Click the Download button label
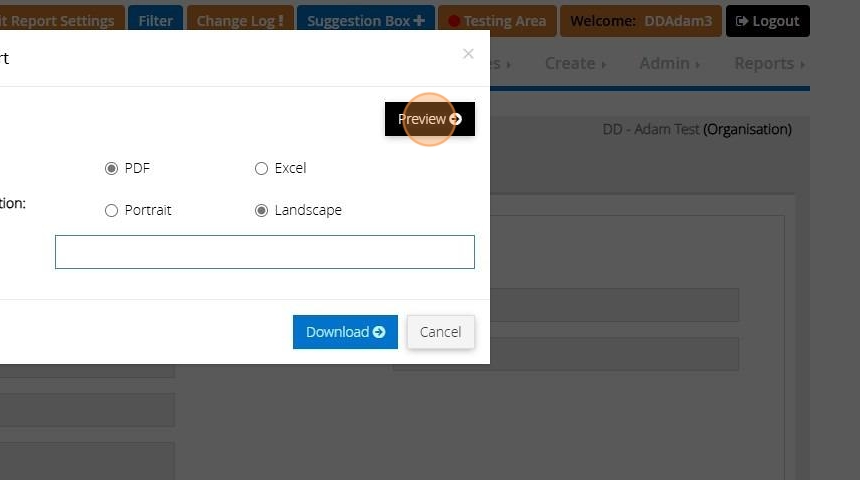Viewport: 860px width, 480px height. [337, 332]
